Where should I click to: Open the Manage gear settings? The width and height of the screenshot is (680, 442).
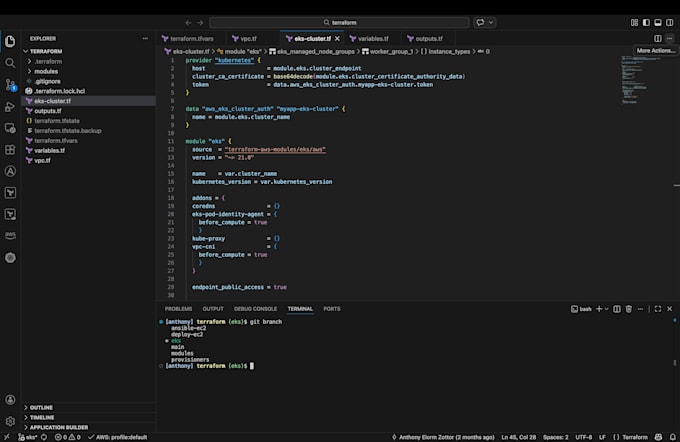(x=10, y=421)
